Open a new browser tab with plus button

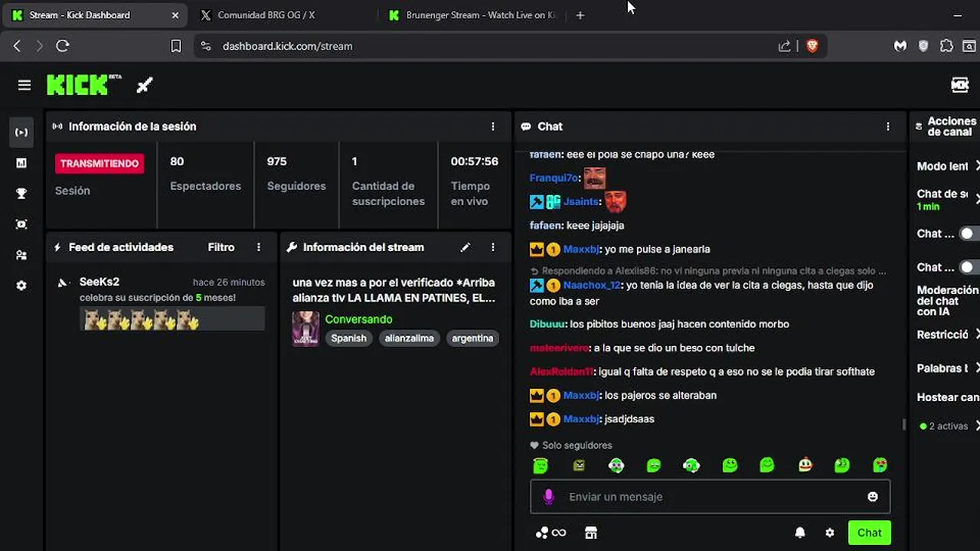click(580, 15)
